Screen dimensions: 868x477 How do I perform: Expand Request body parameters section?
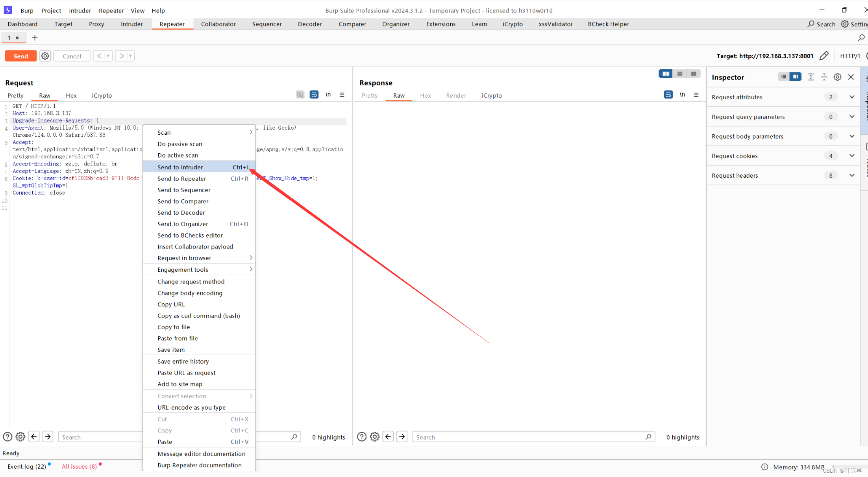tap(852, 136)
